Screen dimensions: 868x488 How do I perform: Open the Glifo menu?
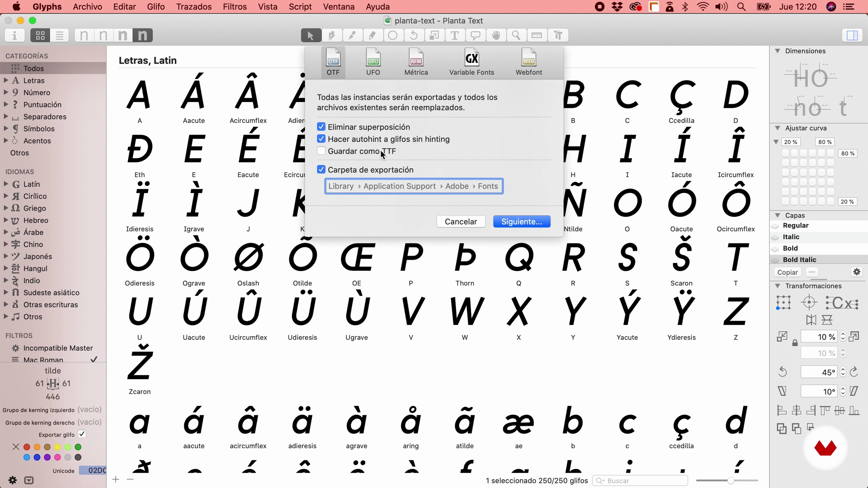(x=155, y=7)
